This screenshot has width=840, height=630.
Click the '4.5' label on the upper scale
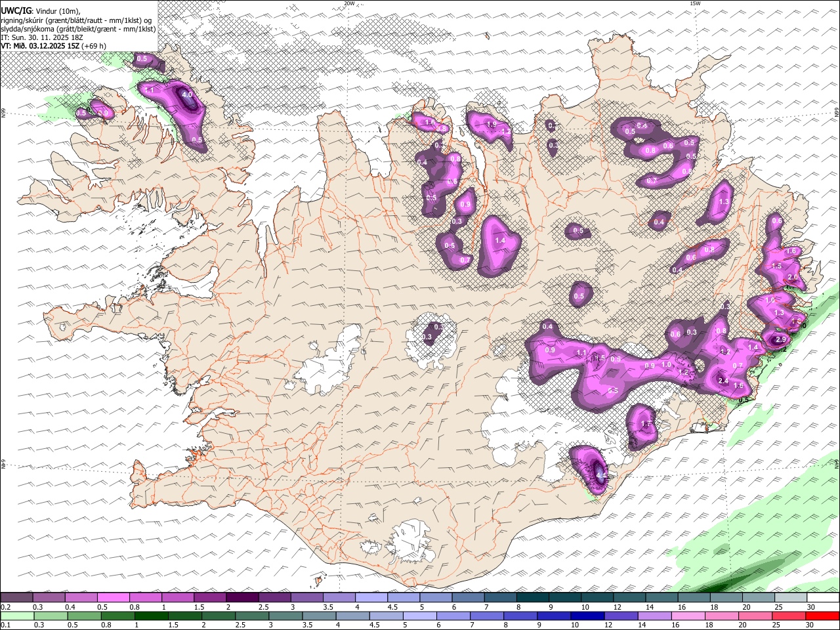point(392,607)
